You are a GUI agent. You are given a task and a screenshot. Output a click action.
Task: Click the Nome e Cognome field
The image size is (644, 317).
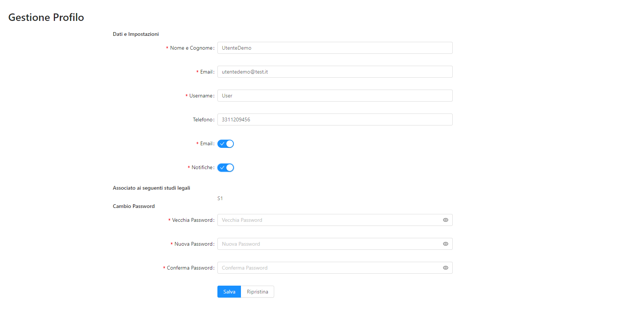[335, 48]
